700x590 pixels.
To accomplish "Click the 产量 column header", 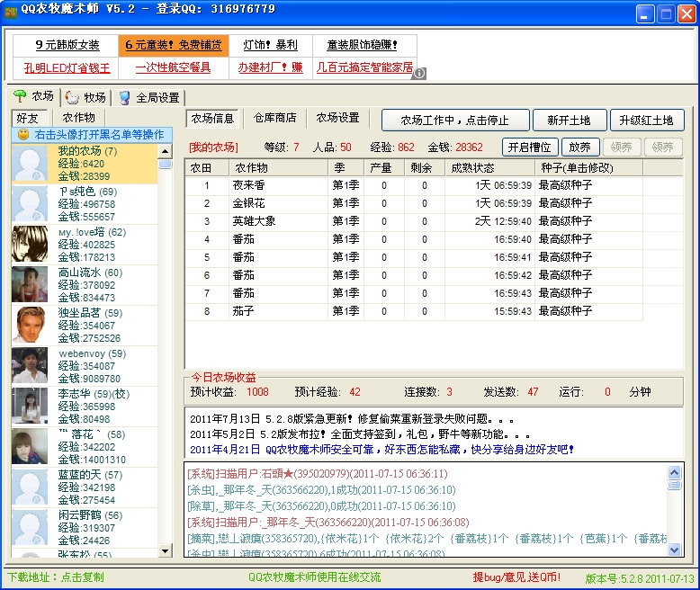I will point(384,168).
